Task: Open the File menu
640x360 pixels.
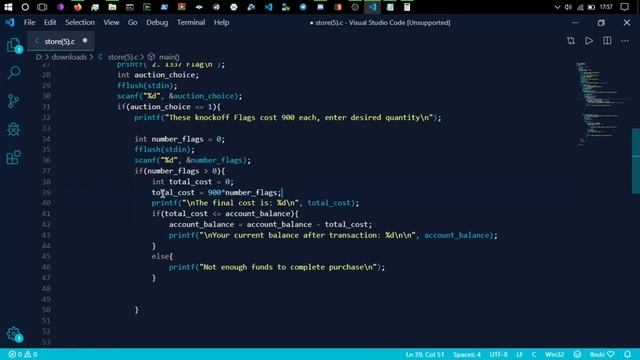Action: click(29, 22)
